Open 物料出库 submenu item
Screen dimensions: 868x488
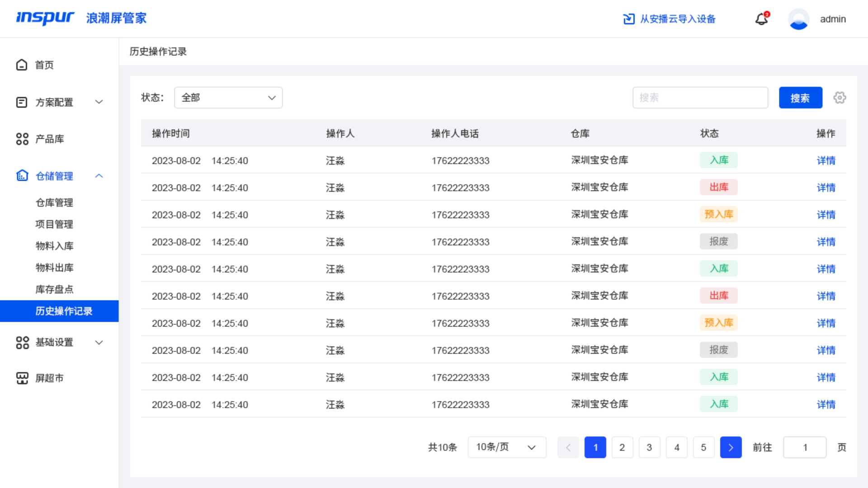54,267
